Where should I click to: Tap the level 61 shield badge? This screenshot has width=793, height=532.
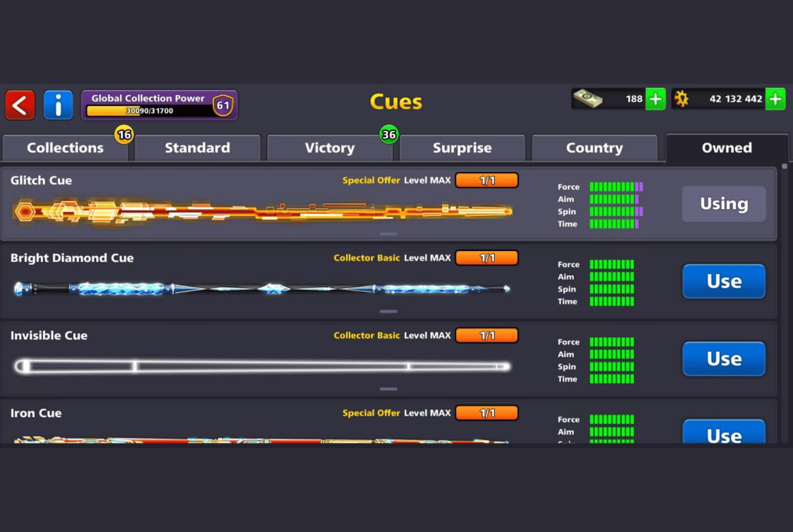point(223,105)
